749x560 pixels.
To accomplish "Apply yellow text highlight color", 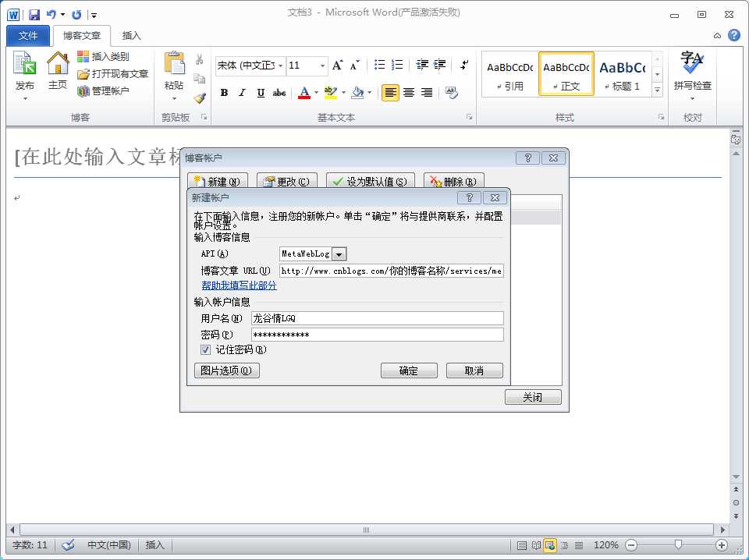I will (x=331, y=93).
